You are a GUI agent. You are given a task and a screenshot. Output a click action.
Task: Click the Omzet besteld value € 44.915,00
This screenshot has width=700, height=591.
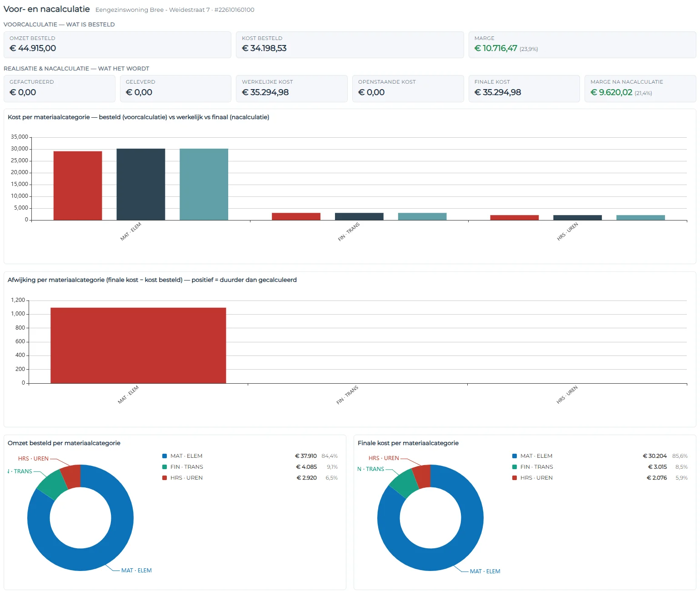[x=33, y=48]
